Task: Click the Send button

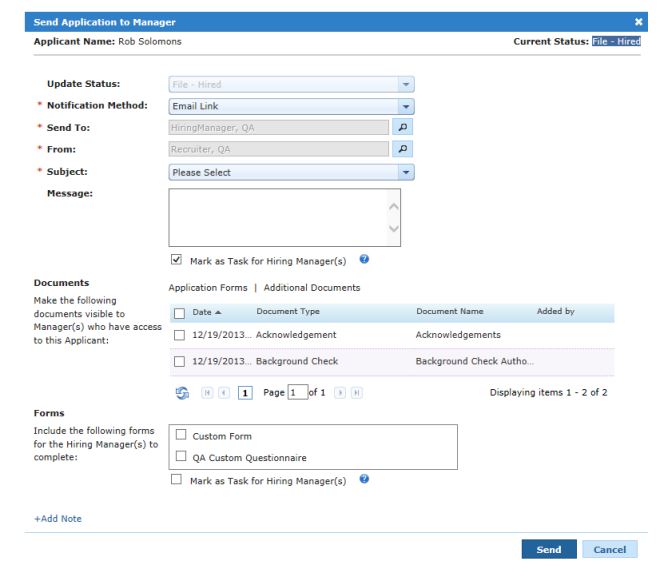Action: [x=549, y=549]
